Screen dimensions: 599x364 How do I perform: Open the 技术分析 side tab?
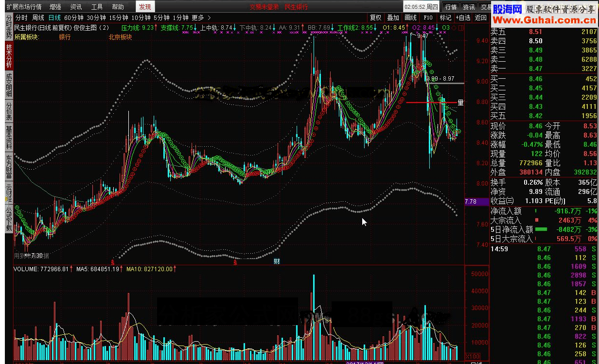point(9,56)
